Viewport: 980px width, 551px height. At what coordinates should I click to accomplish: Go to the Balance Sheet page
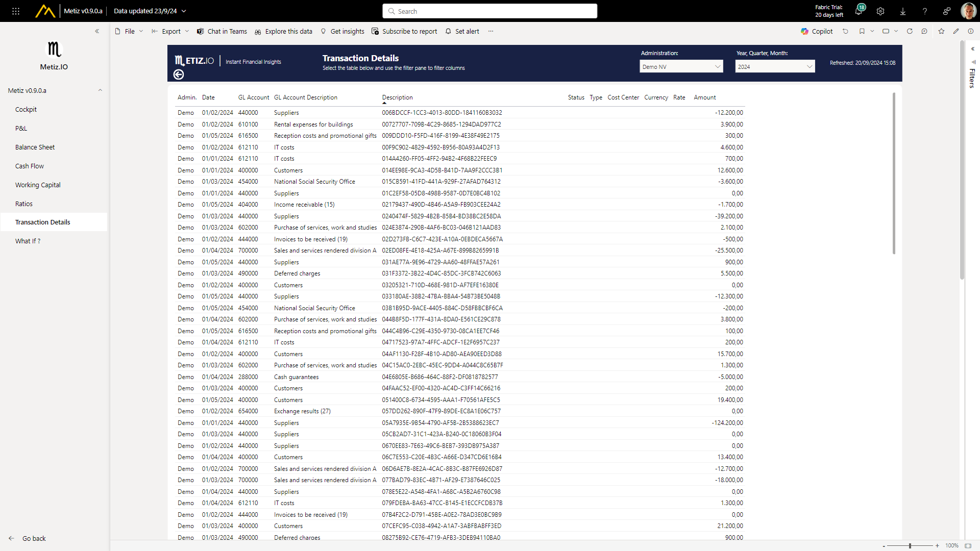pos(35,147)
